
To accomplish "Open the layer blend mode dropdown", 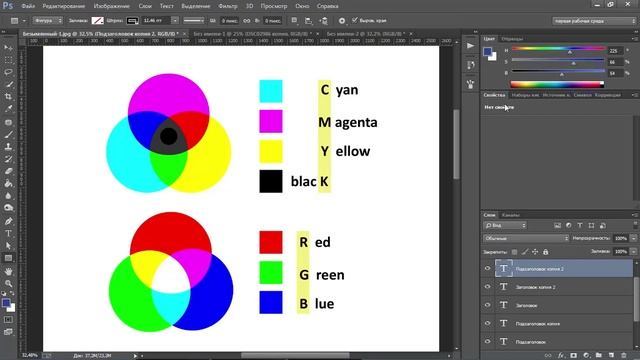I will coord(526,238).
